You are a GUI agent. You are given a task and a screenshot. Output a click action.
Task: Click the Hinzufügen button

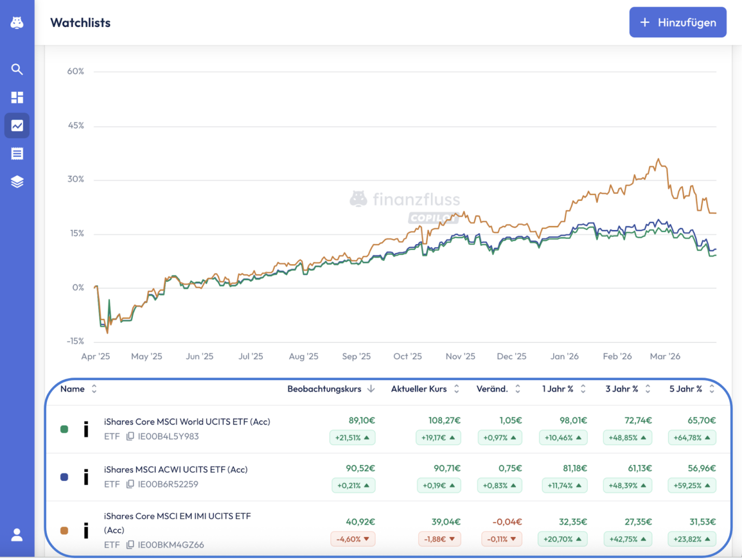[678, 22]
